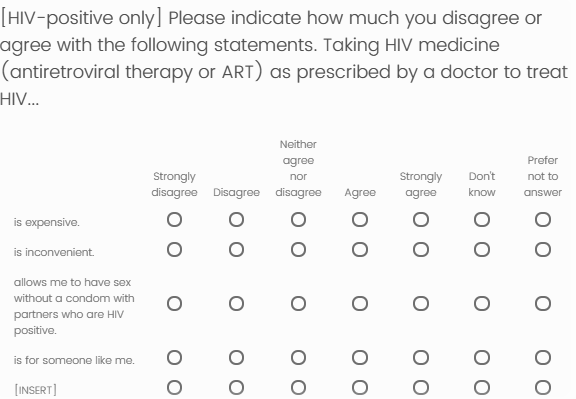
Task: Choose Agree for sex without condom statement
Action: point(360,303)
